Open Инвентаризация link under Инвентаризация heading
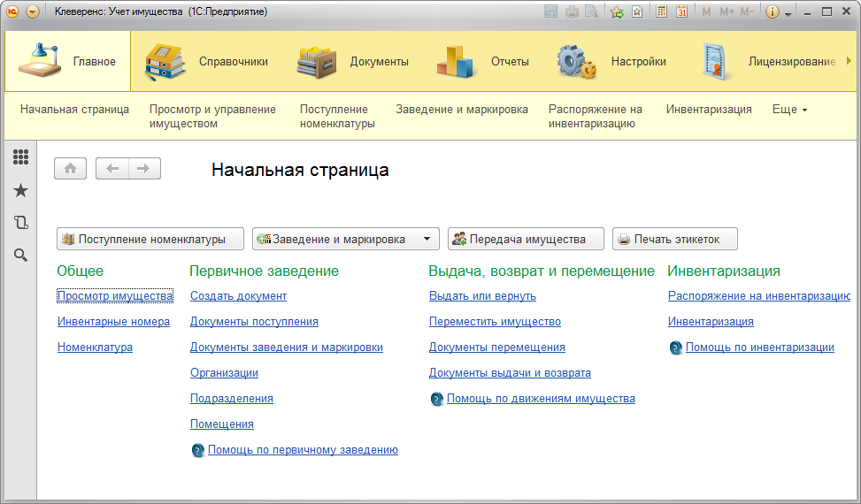The image size is (861, 504). tap(711, 321)
